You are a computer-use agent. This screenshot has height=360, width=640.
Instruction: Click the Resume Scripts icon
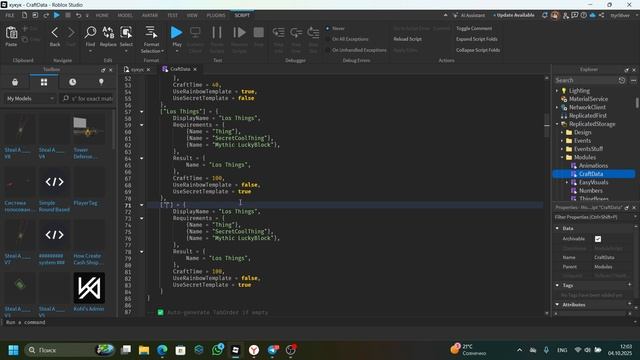point(239,32)
